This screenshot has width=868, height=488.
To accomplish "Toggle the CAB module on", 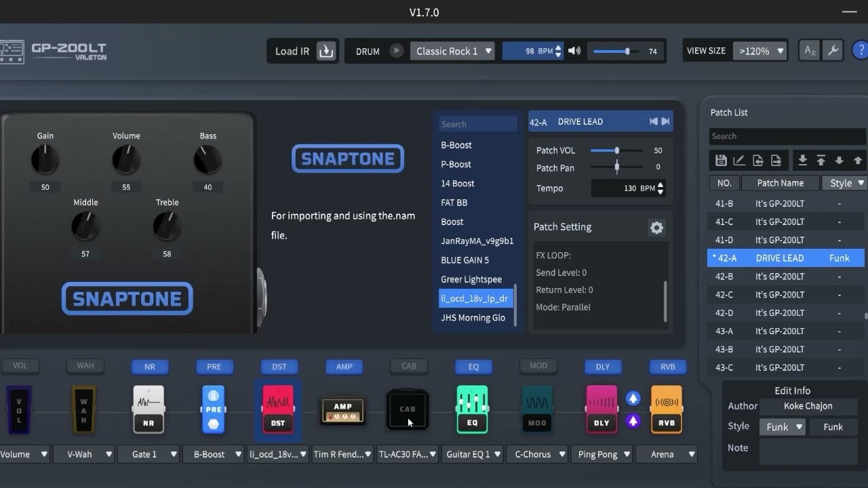I will coord(408,366).
